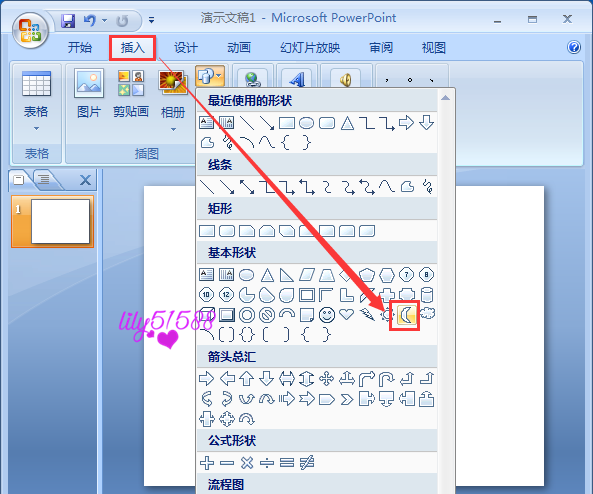This screenshot has height=494, width=593.
Task: Switch to the 设计 tab
Action: click(186, 48)
